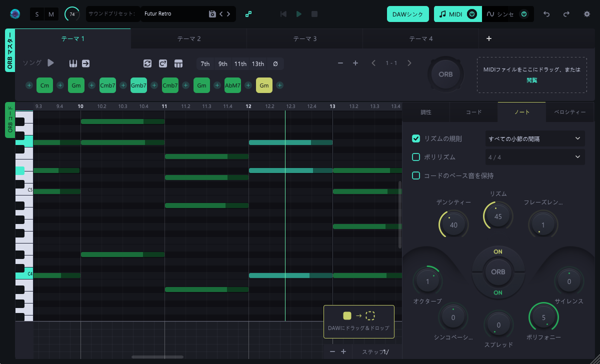
Task: Click the link routing icon in top bar
Action: click(248, 14)
